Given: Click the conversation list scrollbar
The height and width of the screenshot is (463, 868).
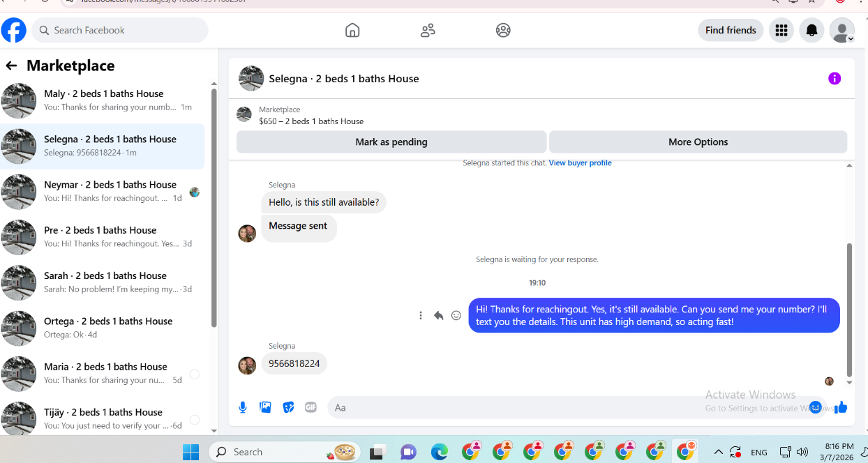Looking at the screenshot, I should pyautogui.click(x=214, y=209).
